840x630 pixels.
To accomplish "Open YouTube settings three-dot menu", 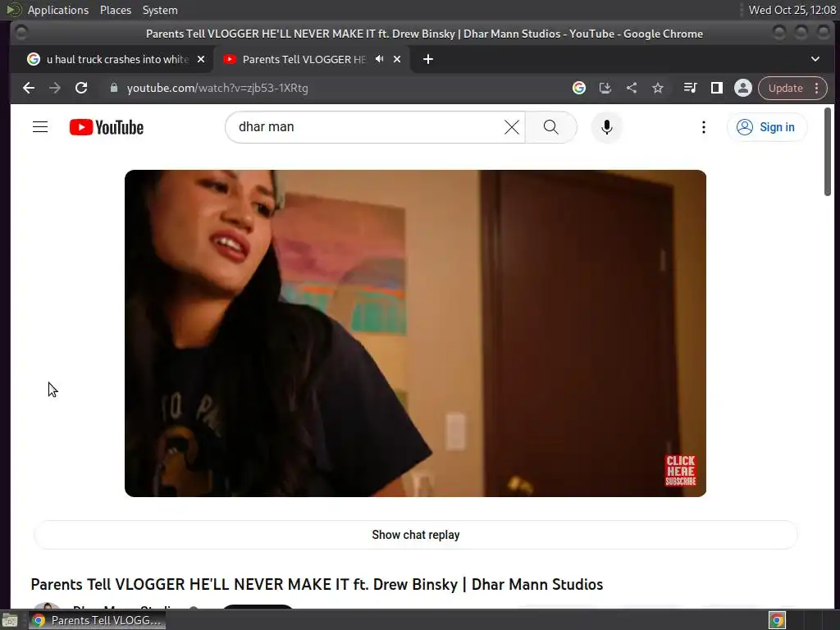I will click(703, 127).
